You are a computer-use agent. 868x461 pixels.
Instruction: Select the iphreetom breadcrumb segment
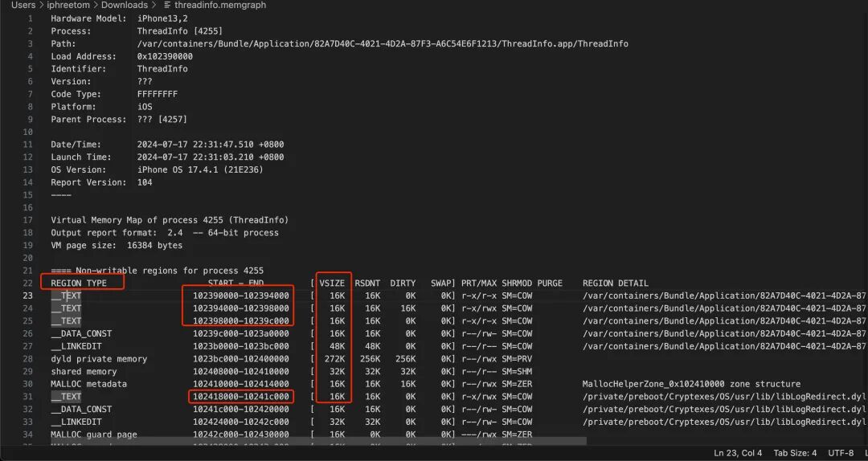coord(68,5)
